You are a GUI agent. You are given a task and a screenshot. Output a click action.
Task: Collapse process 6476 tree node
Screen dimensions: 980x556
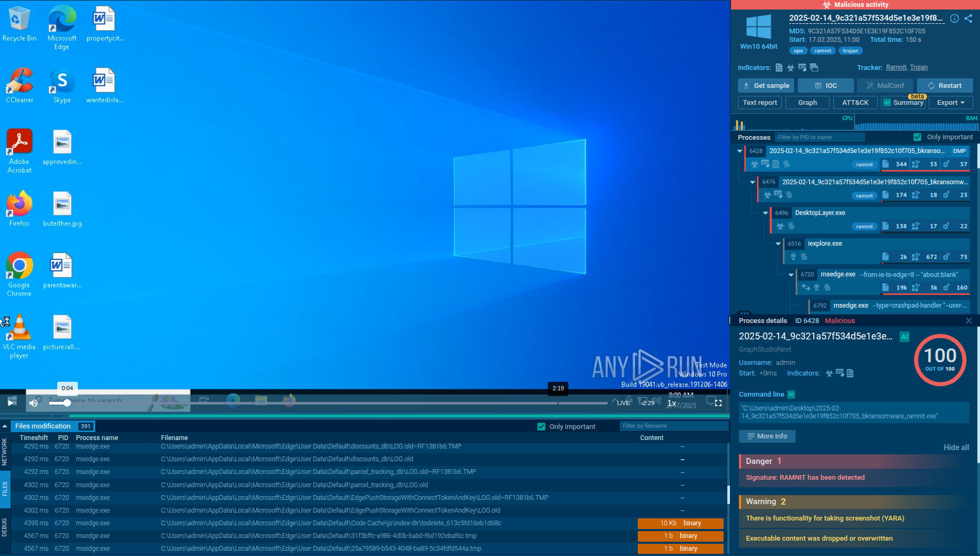click(x=753, y=182)
